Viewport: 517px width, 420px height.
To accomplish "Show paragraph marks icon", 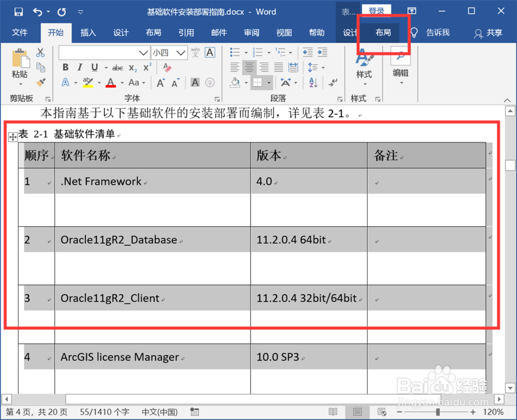I will [332, 82].
